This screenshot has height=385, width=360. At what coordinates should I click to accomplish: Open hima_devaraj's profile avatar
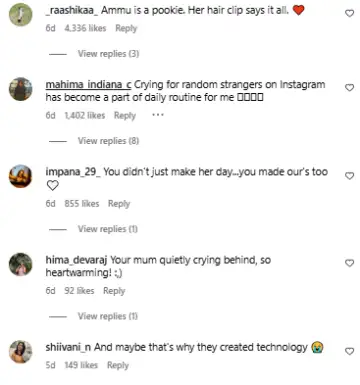[21, 264]
